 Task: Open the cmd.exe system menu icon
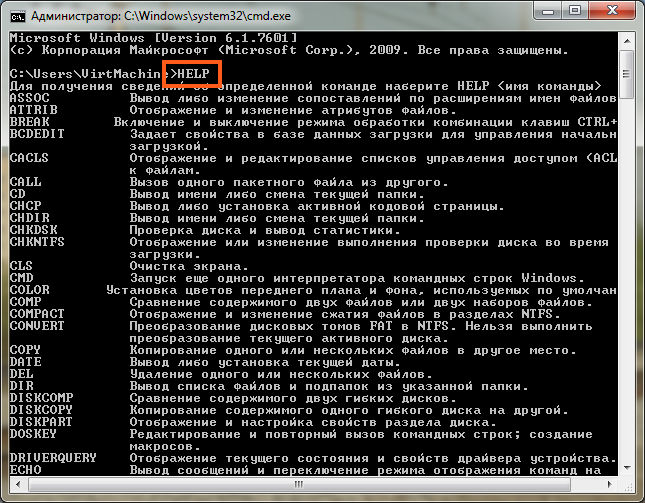(x=16, y=15)
